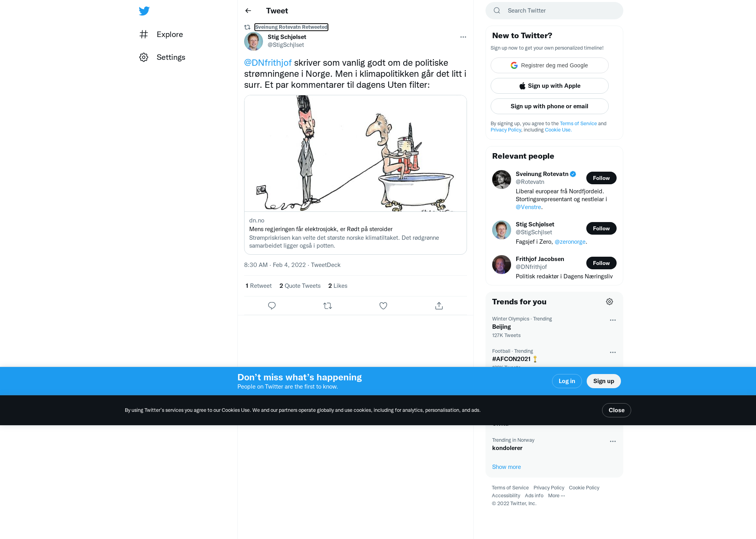The height and width of the screenshot is (539, 756).
Task: Open the dn.no article cartoon preview
Action: coord(356,154)
